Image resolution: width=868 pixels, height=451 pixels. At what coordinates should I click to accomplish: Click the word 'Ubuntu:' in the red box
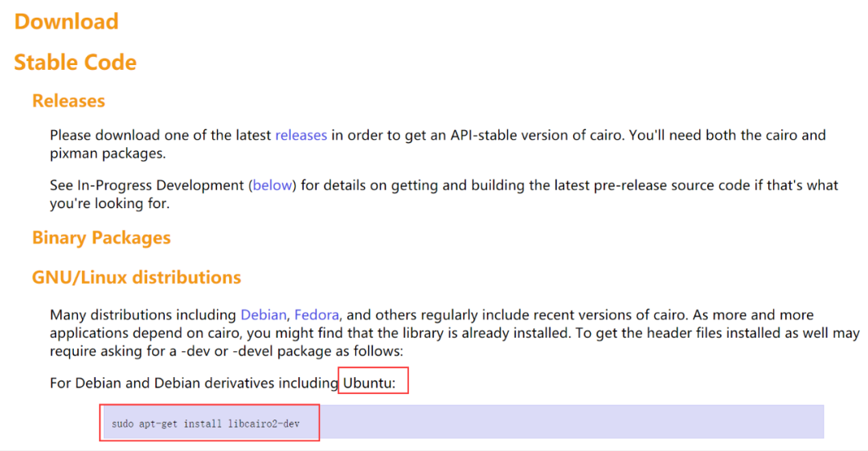click(x=370, y=383)
